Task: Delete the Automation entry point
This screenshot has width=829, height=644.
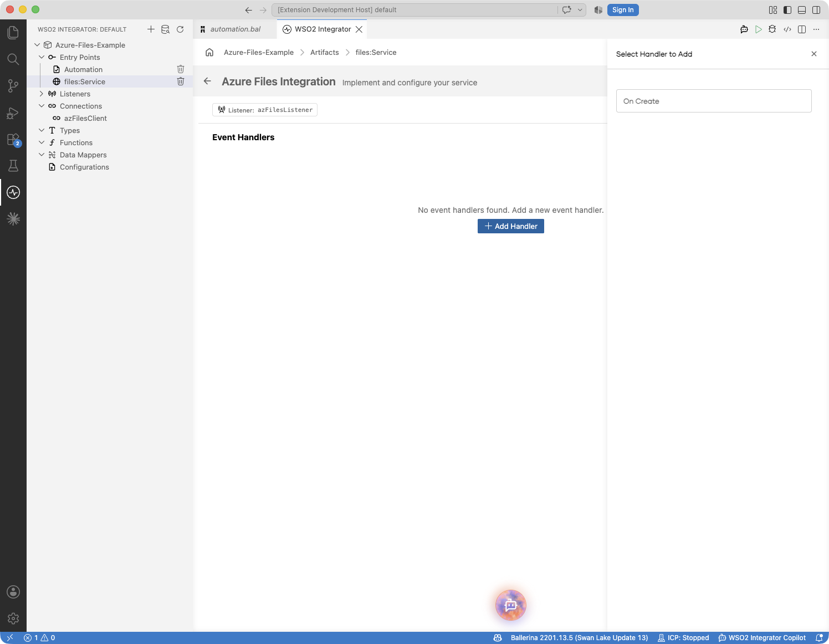Action: coord(181,69)
